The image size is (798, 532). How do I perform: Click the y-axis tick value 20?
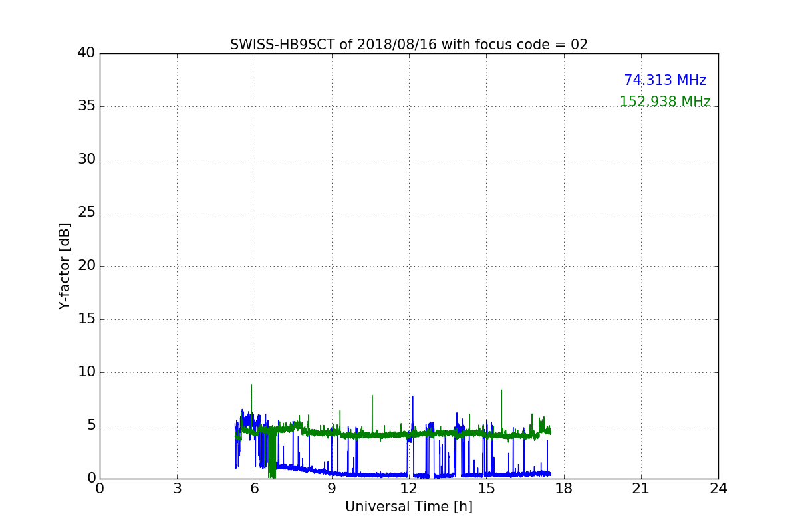pos(86,266)
